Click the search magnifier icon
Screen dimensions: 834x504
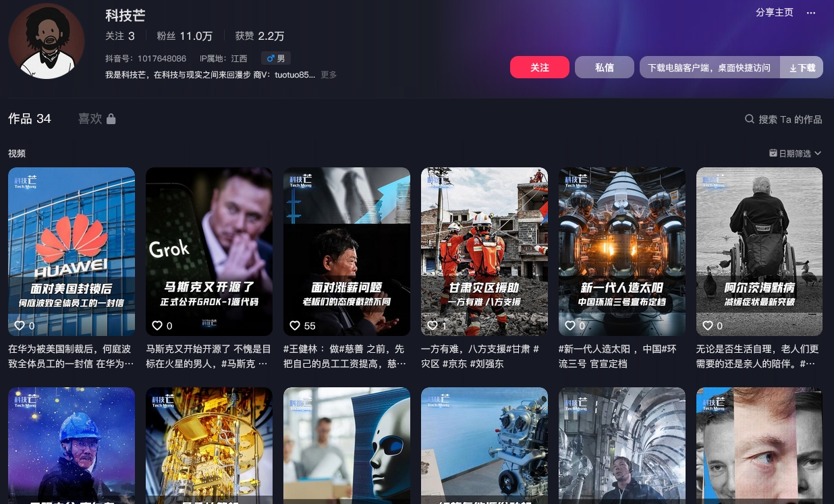coord(750,119)
